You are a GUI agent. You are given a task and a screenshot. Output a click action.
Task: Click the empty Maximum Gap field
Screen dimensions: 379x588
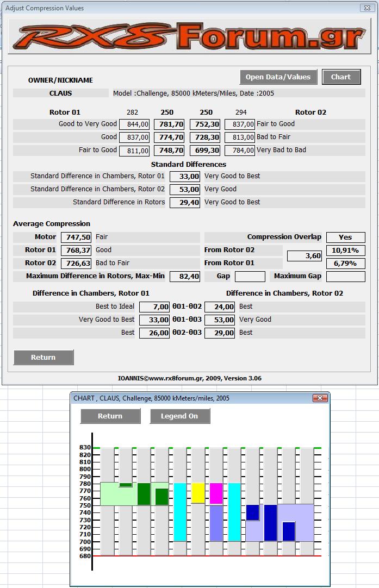coord(346,277)
